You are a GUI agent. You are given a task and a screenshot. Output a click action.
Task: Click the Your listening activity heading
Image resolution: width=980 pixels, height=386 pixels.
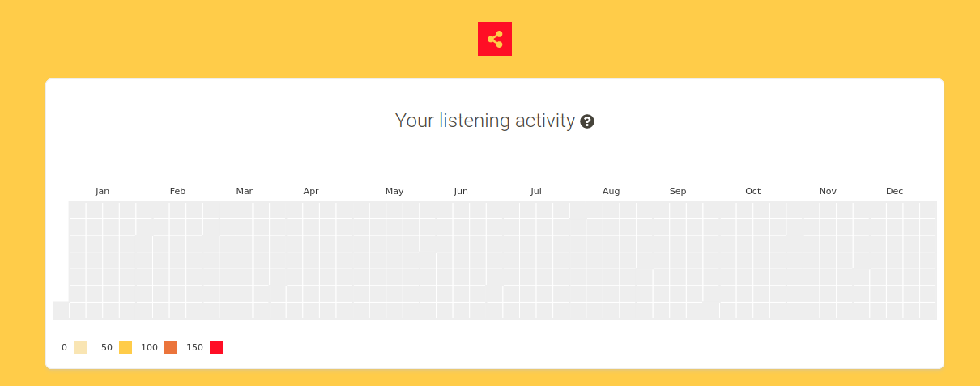point(485,121)
